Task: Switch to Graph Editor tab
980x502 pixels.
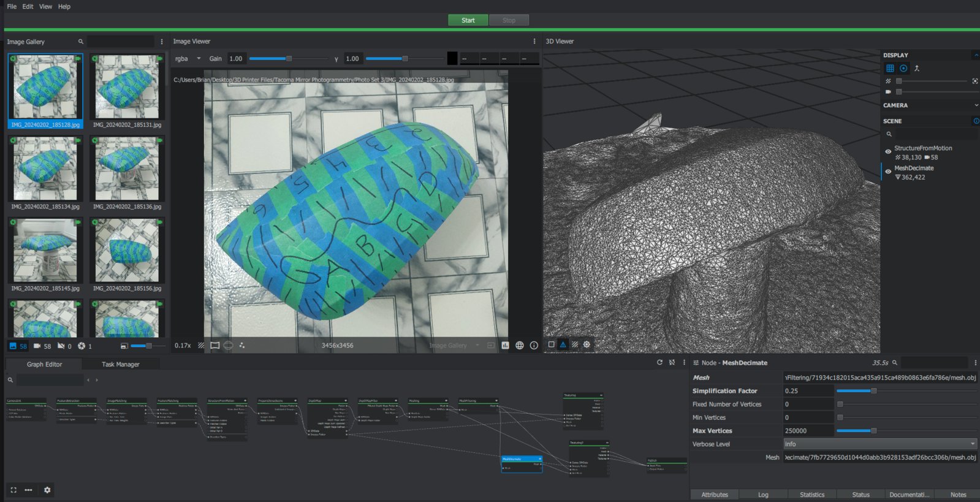Action: click(44, 364)
